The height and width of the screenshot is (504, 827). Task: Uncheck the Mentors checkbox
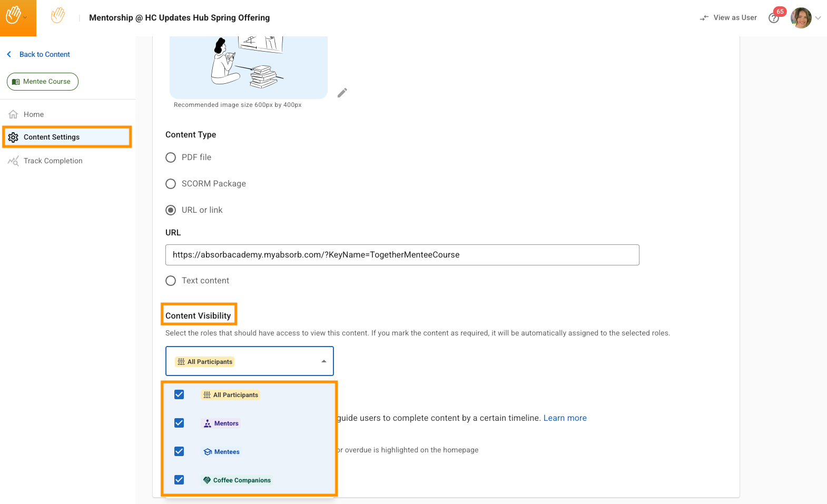[179, 423]
